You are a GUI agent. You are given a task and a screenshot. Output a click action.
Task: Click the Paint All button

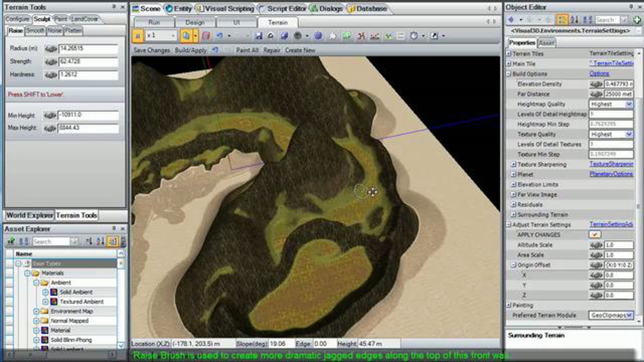pyautogui.click(x=247, y=50)
